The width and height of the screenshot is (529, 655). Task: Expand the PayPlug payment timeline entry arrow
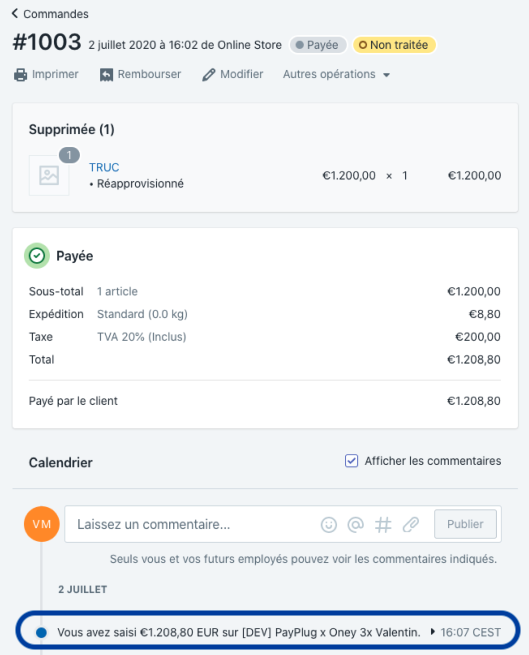point(432,632)
